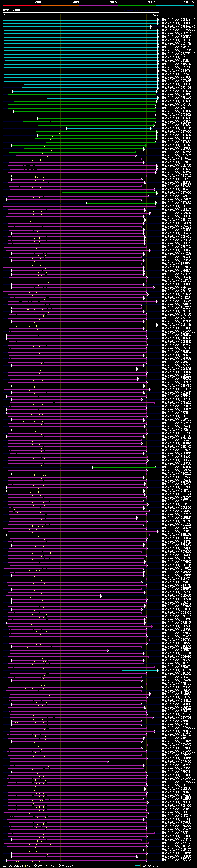Click hit label UniRef100_C4TGA9
197x868 pixels.
(x=177, y=101)
